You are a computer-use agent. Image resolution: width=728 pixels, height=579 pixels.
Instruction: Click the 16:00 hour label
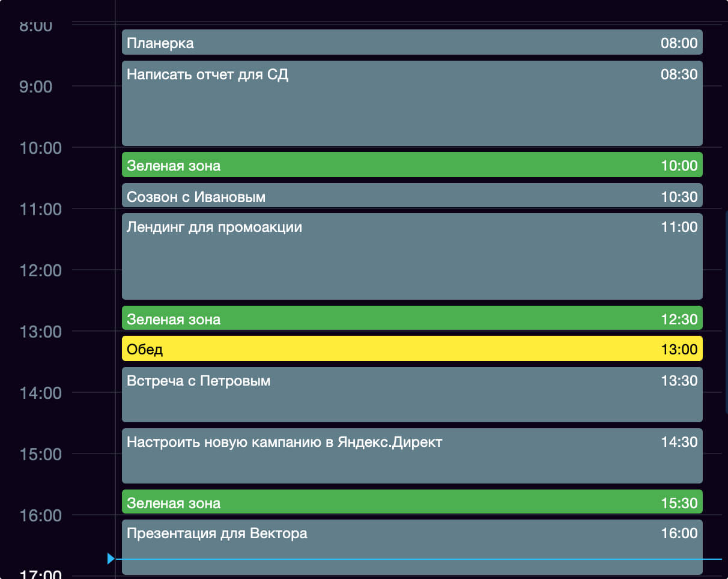coord(41,516)
